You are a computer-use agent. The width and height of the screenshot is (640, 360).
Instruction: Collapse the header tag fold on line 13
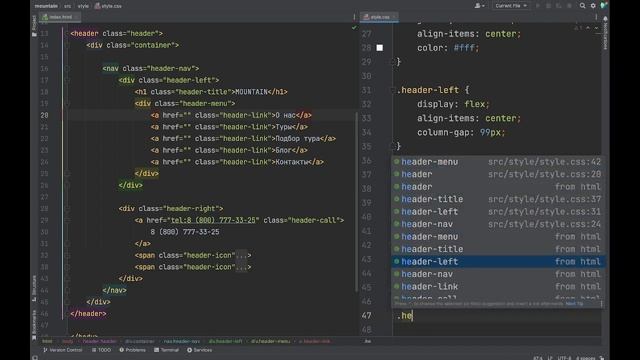67,33
